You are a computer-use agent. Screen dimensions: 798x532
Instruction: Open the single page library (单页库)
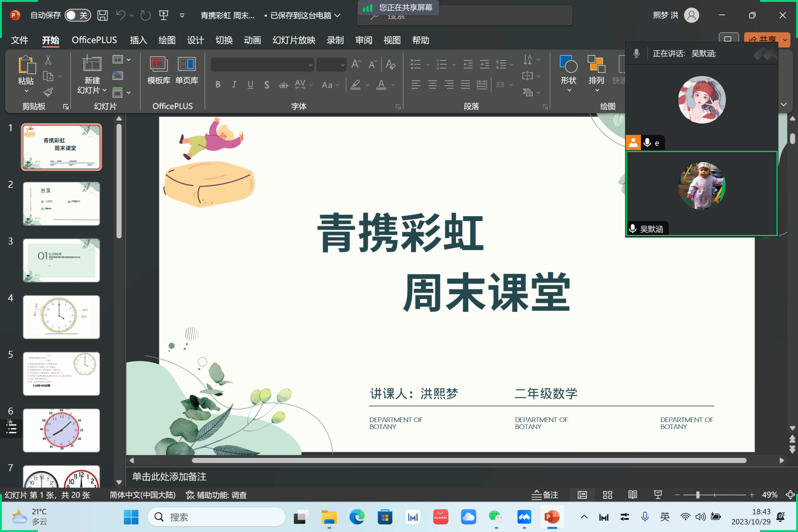187,70
